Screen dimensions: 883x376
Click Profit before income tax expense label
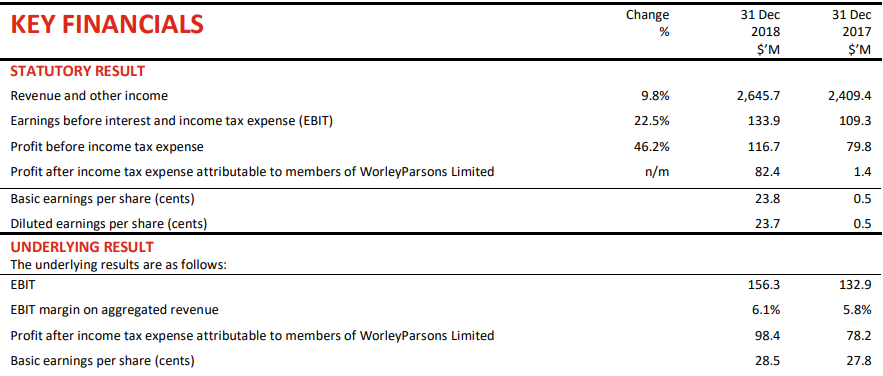[x=107, y=147]
